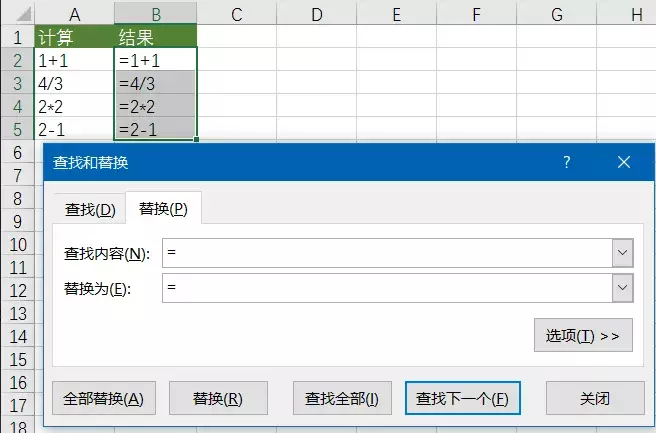
Task: Expand options with 选项(T) >> button
Action: [x=583, y=336]
